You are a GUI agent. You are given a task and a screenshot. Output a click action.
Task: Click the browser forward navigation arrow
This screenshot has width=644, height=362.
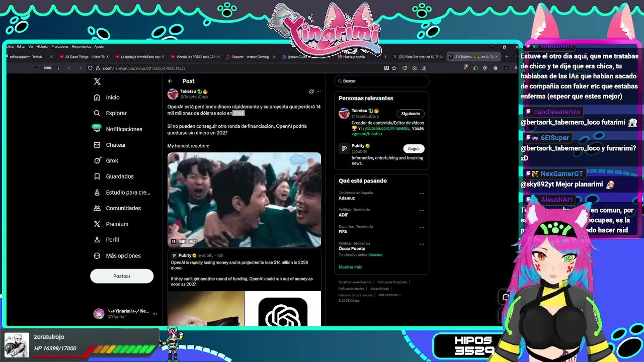click(79, 68)
